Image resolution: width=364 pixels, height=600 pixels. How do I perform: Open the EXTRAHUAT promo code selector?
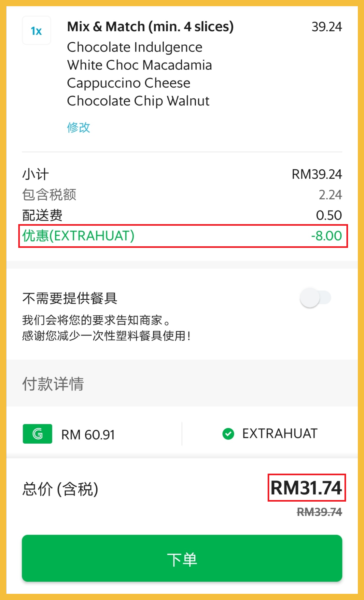[x=279, y=434]
